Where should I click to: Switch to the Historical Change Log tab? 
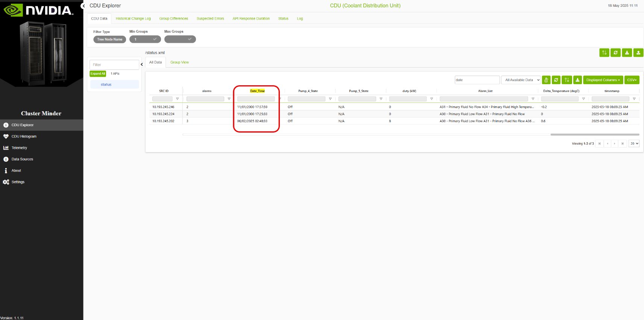[x=133, y=18]
